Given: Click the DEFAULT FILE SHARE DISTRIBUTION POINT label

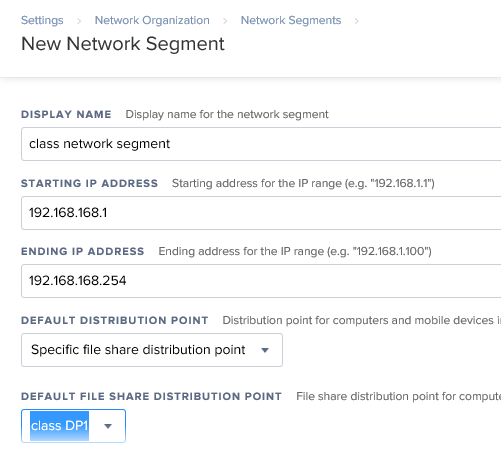Looking at the screenshot, I should (151, 396).
